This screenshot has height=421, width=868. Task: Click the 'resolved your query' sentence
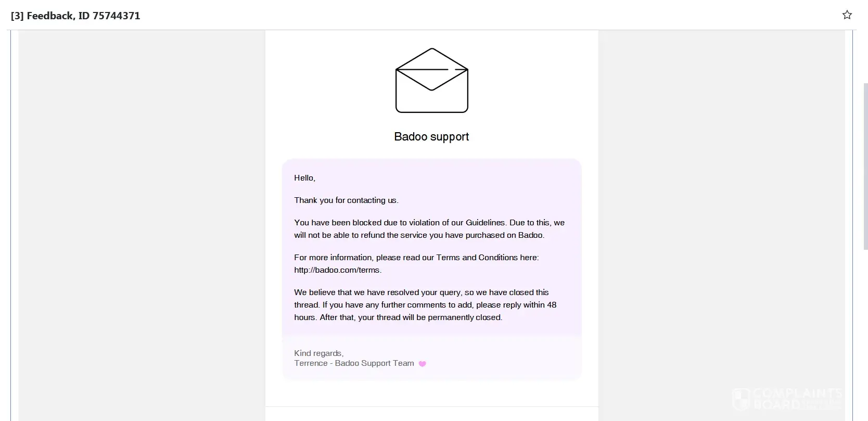(421, 292)
